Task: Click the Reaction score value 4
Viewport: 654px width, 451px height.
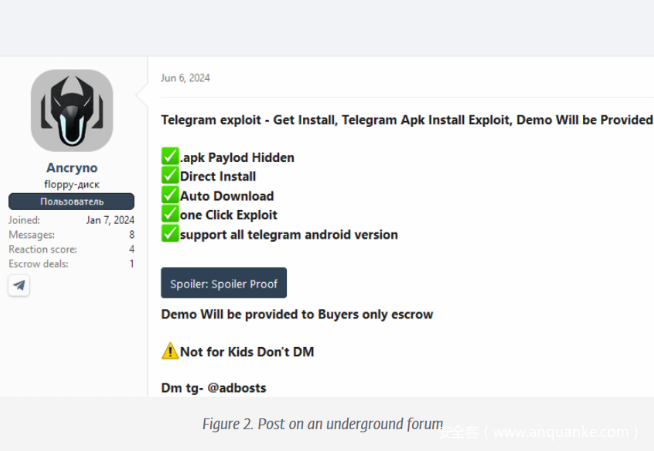Action: (x=131, y=249)
